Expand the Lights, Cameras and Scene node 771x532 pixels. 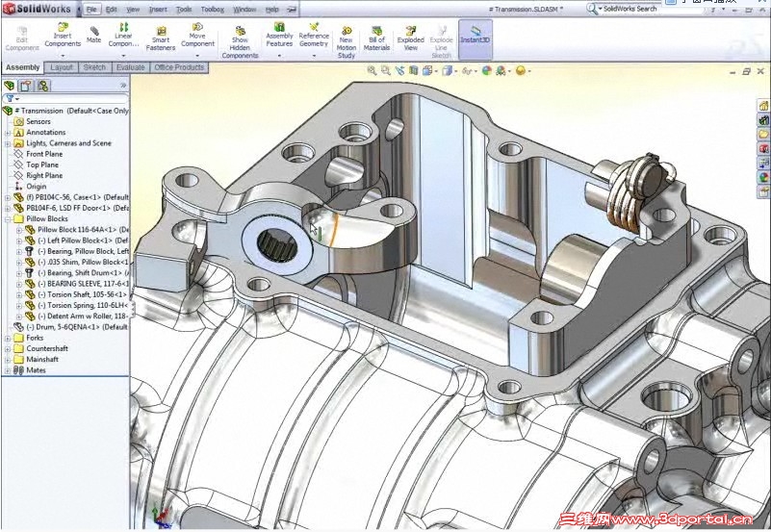tap(8, 143)
